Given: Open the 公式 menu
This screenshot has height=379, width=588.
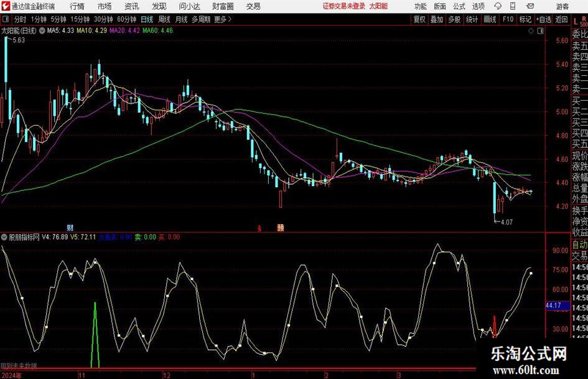Looking at the screenshot, I should [x=459, y=6].
